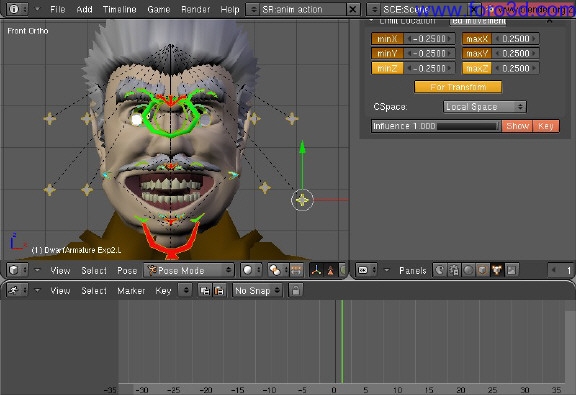The width and height of the screenshot is (576, 395).
Task: Toggle the minY limit button
Action: coord(387,54)
